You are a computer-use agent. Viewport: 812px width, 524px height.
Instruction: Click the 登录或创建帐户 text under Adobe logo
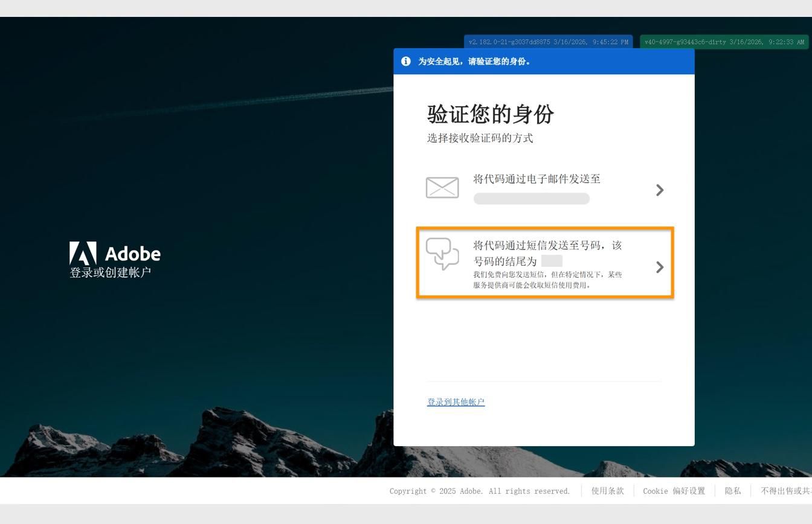click(x=111, y=272)
